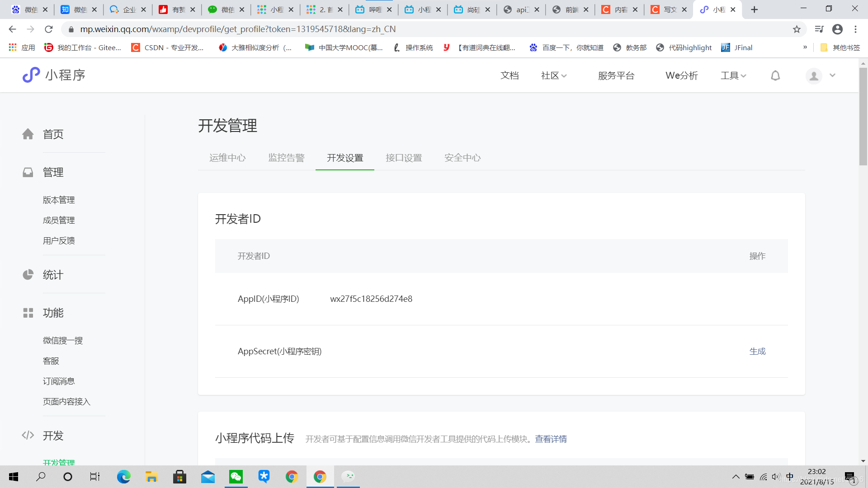Switch to 安全中心 tab
The height and width of the screenshot is (488, 868).
click(462, 158)
